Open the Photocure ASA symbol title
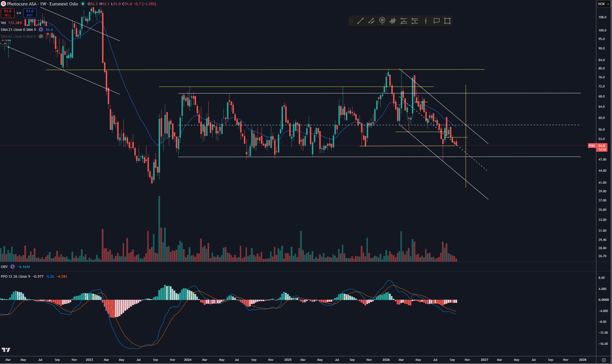This screenshot has height=364, width=612. pyautogui.click(x=22, y=4)
